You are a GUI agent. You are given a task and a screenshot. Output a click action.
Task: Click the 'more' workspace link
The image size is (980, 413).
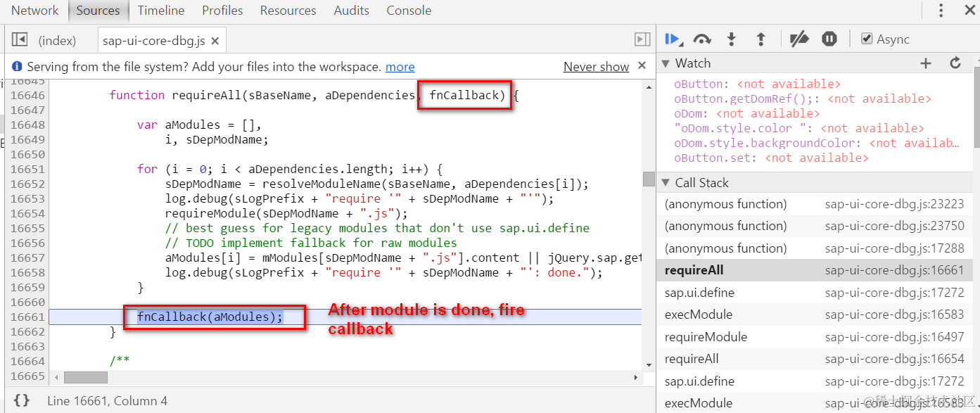click(x=400, y=67)
